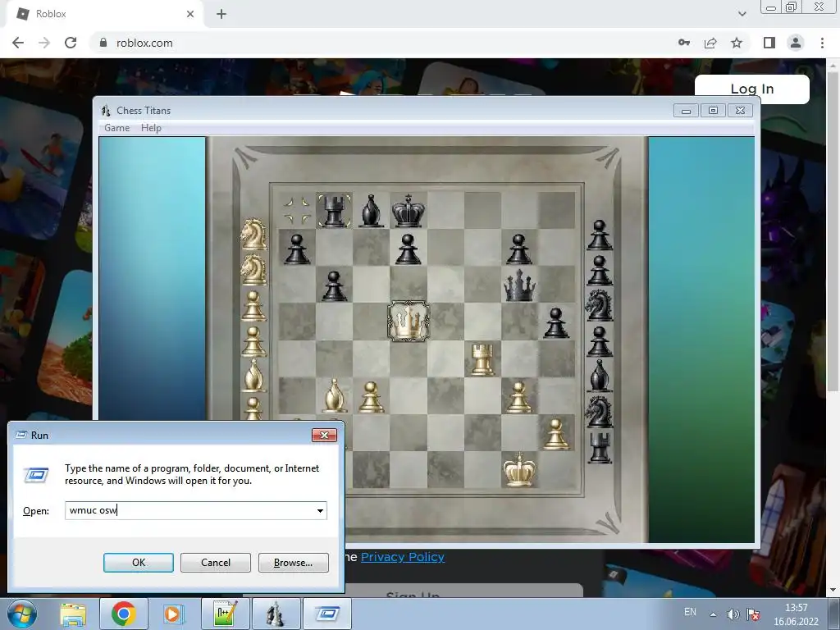This screenshot has height=630, width=840.
Task: Reload the page in Chrome
Action: (x=71, y=43)
